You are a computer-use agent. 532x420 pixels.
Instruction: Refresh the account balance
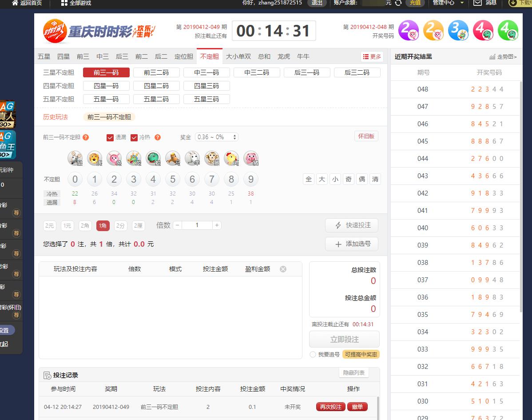(398, 3)
